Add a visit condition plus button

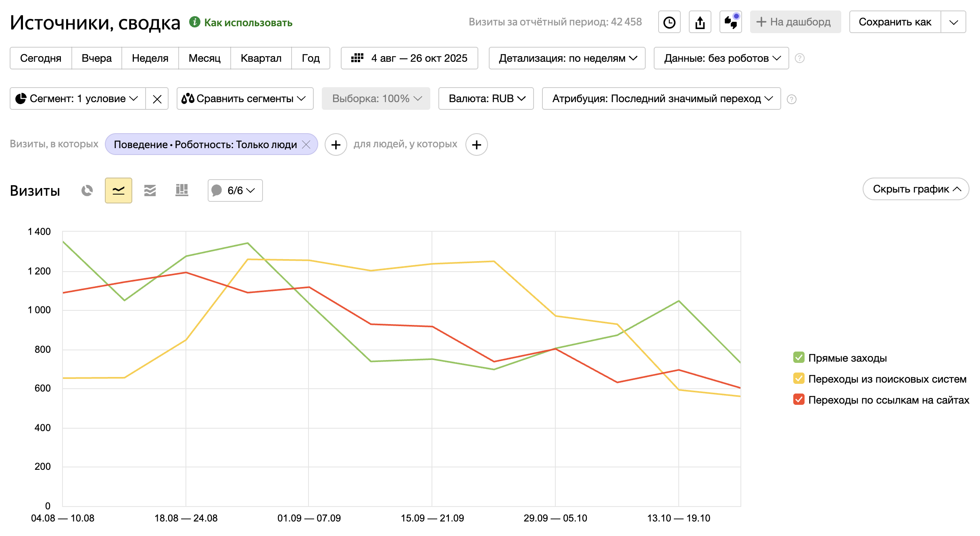coord(336,144)
